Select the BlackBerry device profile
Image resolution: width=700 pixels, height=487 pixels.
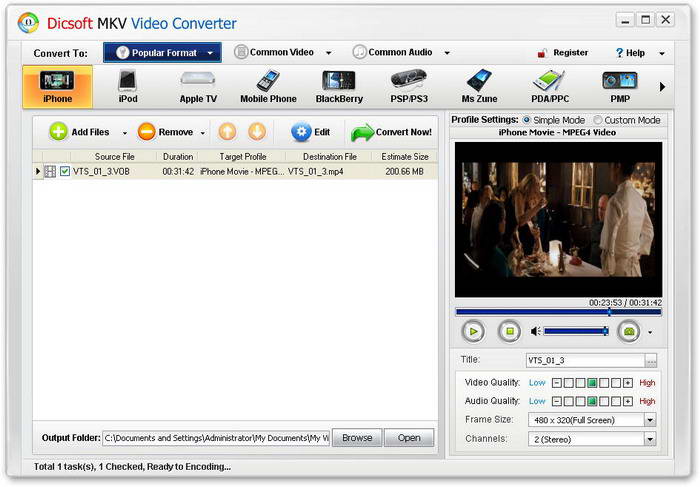[x=339, y=87]
